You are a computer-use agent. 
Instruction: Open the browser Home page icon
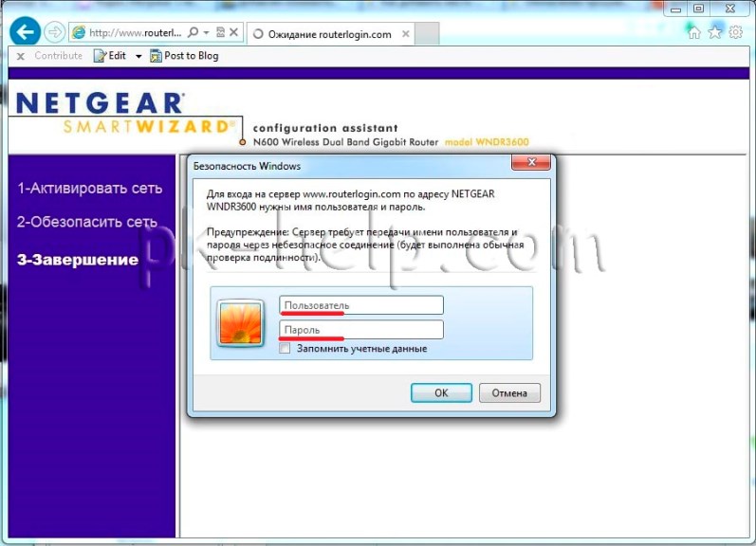[x=694, y=32]
